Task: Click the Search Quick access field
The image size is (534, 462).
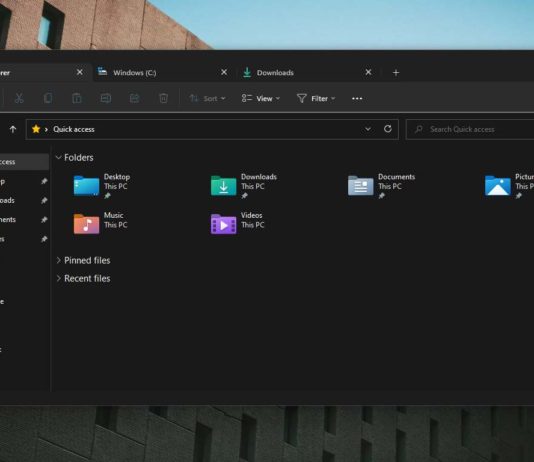Action: pyautogui.click(x=470, y=129)
